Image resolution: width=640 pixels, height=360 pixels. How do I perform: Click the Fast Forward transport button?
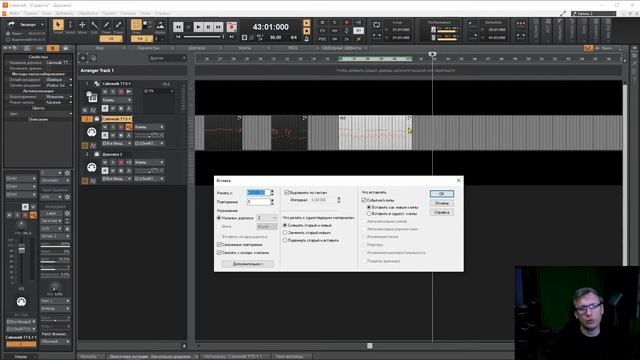tap(219, 27)
